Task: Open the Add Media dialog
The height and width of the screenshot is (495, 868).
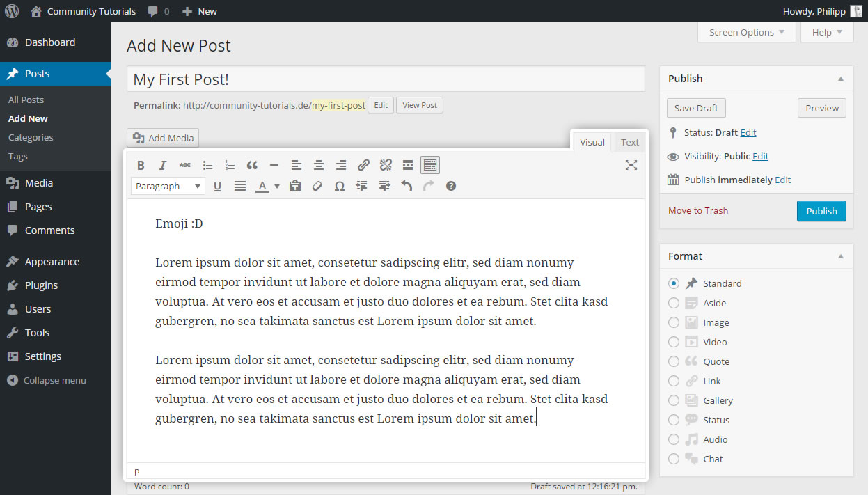Action: [x=162, y=137]
